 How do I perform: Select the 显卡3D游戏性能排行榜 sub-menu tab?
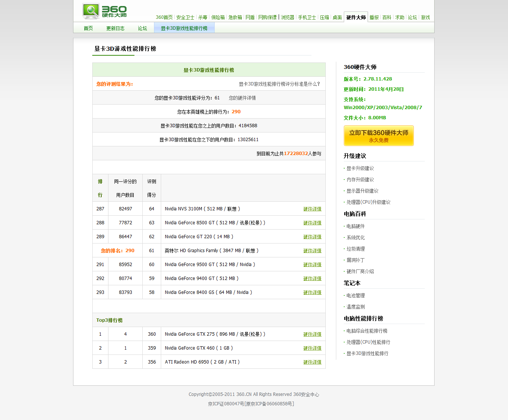point(184,28)
